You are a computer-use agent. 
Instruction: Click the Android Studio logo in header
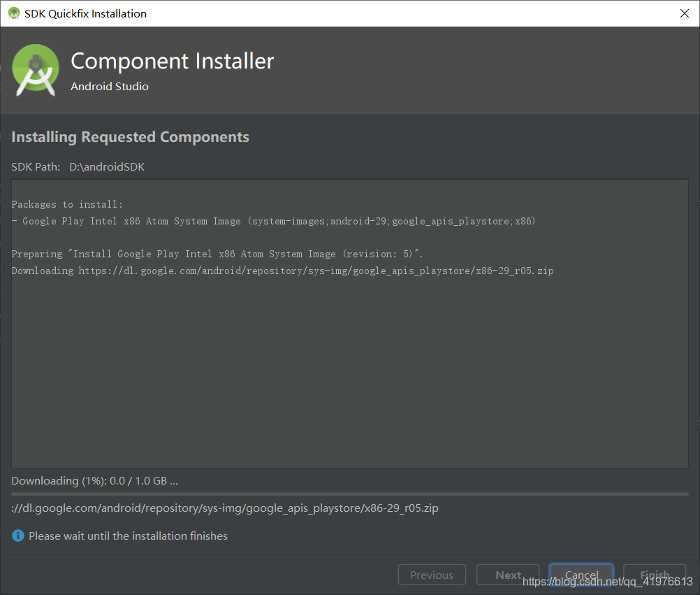click(x=36, y=69)
